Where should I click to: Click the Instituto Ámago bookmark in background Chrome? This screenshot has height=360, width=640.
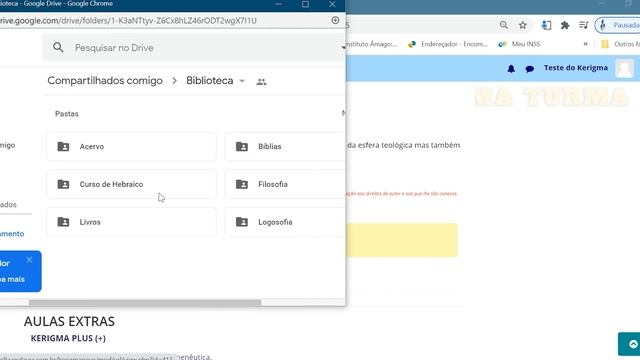[371, 44]
